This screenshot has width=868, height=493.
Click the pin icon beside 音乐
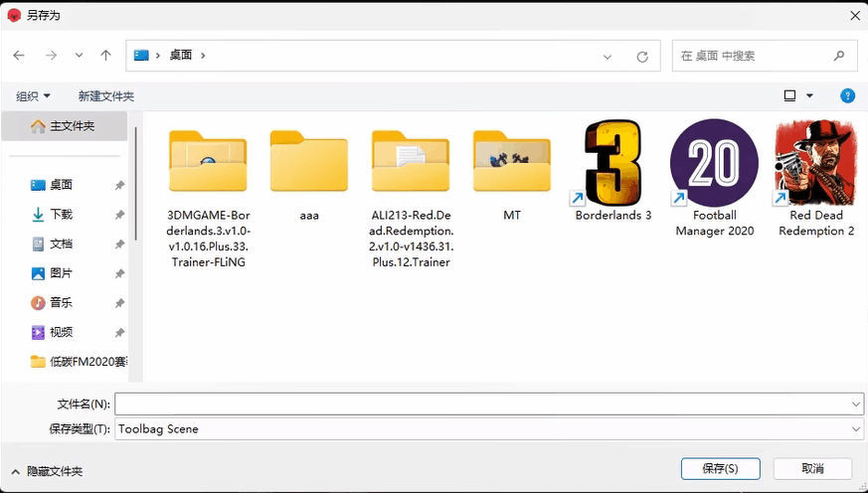[x=119, y=303]
